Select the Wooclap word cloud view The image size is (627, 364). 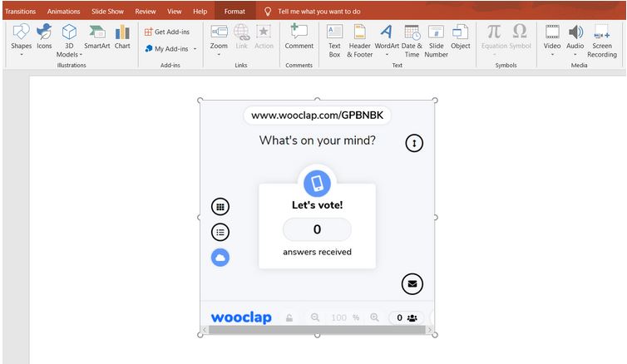220,258
